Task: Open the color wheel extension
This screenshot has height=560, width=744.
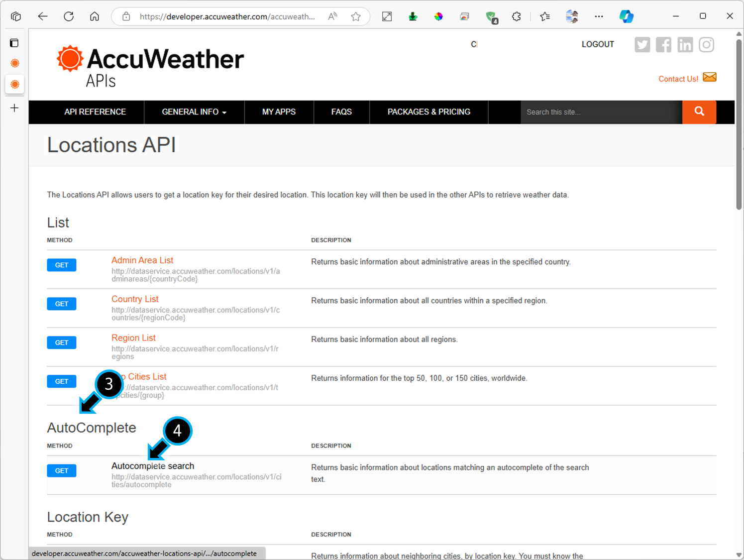Action: (x=438, y=16)
